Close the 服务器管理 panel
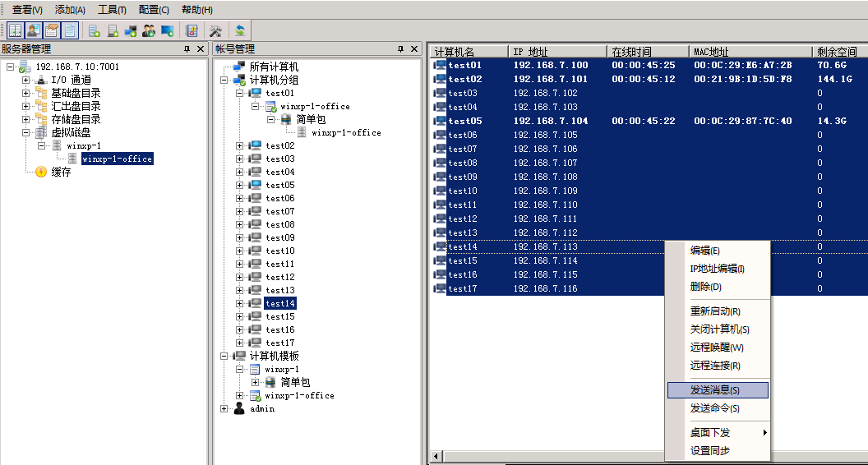 coord(201,49)
